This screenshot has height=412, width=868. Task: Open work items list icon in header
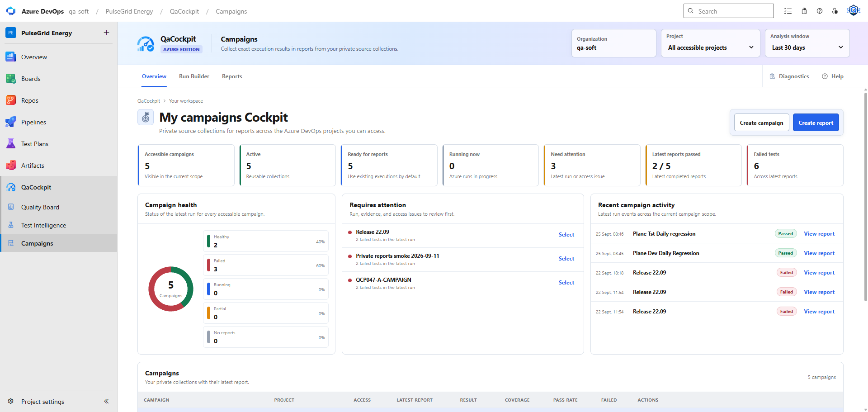(x=788, y=11)
